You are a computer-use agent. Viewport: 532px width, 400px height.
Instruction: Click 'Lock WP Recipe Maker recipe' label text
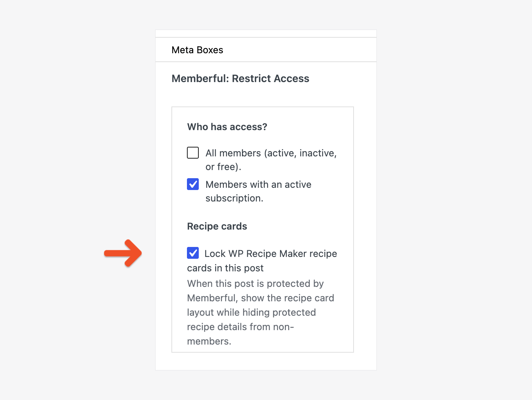click(x=271, y=254)
